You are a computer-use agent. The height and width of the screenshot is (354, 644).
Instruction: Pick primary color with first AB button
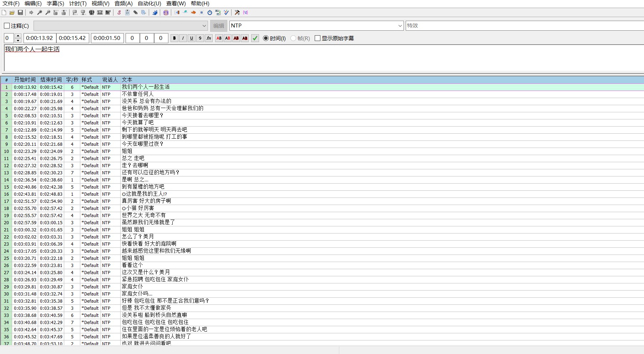pyautogui.click(x=219, y=38)
